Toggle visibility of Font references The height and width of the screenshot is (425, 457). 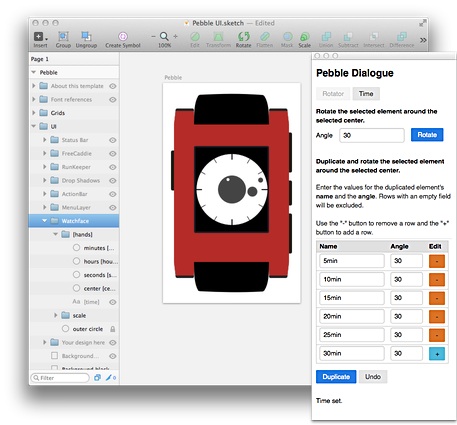click(x=113, y=99)
